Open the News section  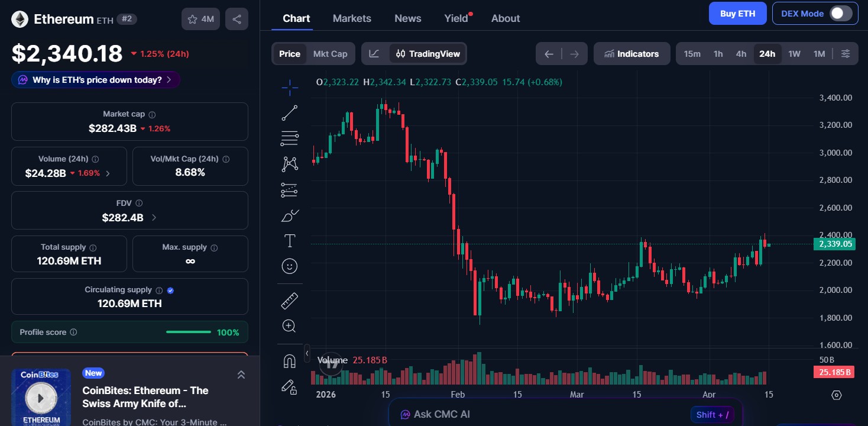coord(407,18)
